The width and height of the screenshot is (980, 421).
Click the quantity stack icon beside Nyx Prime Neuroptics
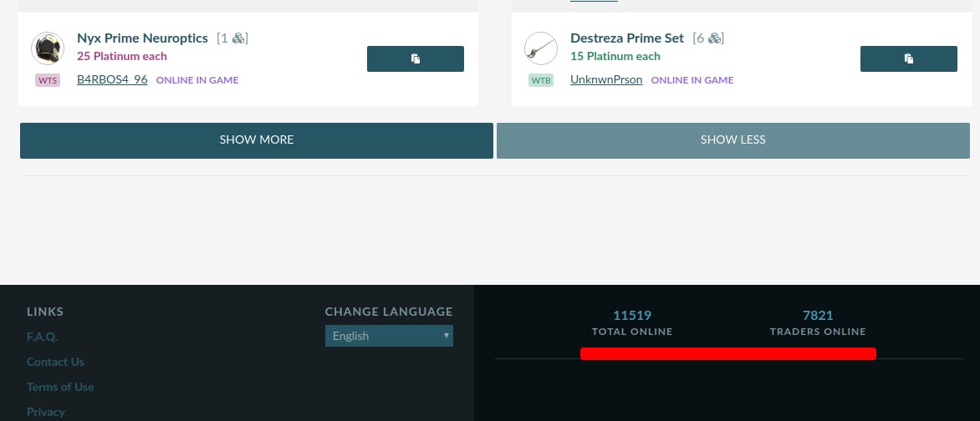[238, 38]
